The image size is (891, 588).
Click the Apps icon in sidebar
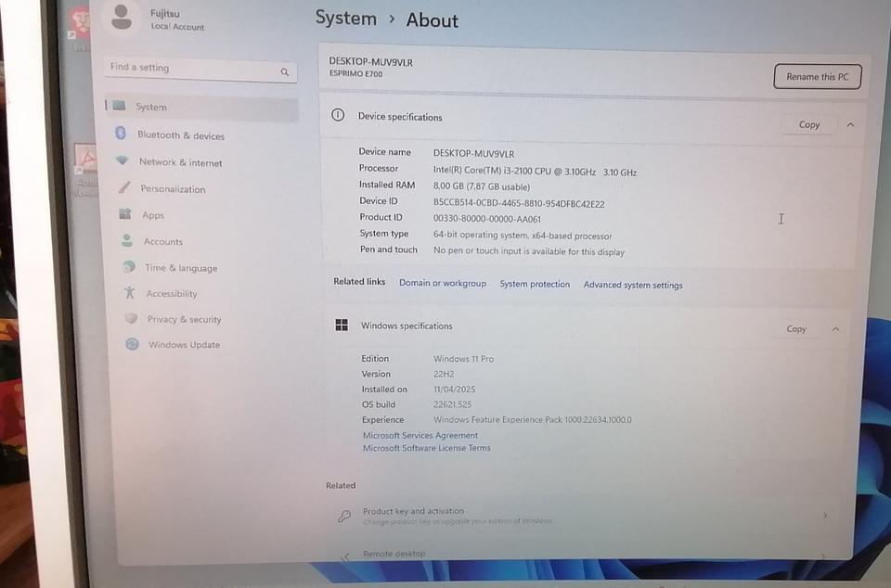pos(125,214)
